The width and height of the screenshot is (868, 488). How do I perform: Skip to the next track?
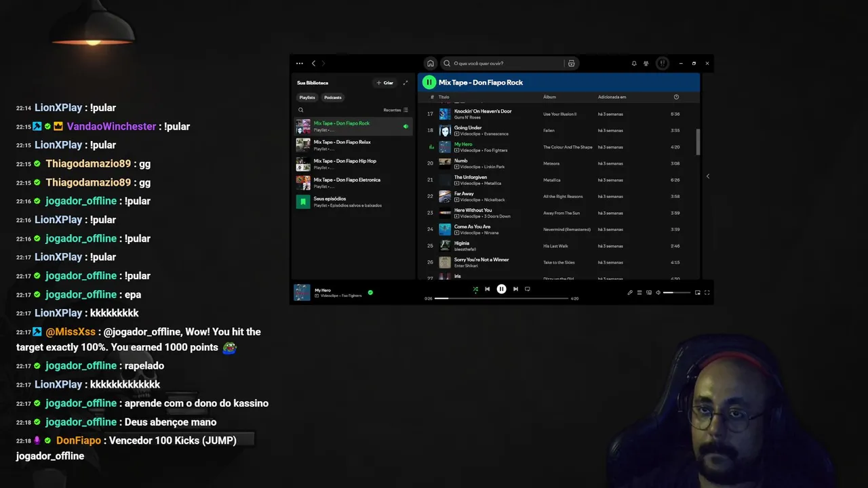tap(515, 289)
